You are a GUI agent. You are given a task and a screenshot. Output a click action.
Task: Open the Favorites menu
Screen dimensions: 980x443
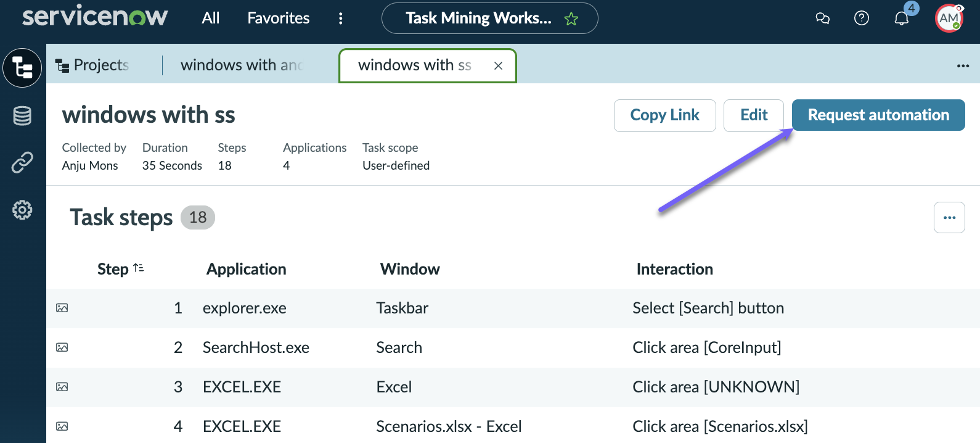pyautogui.click(x=279, y=18)
